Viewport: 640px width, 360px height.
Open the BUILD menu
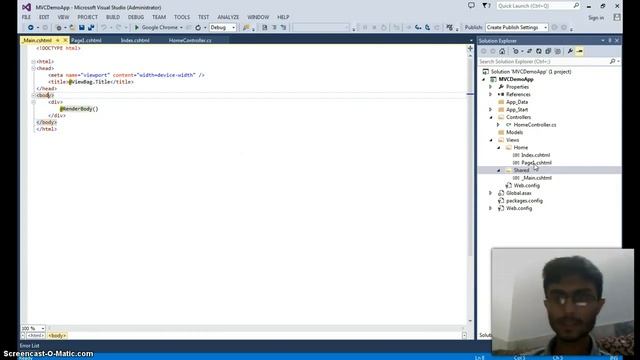(x=113, y=17)
